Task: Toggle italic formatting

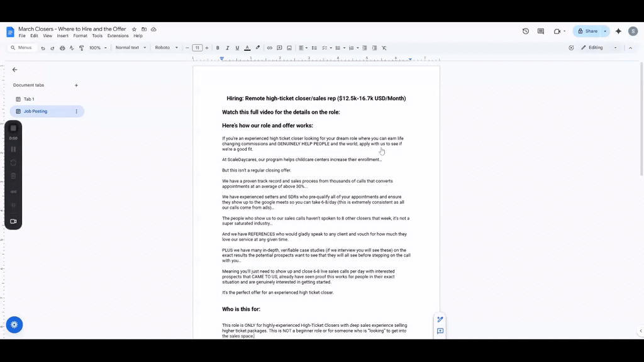Action: coord(228,48)
